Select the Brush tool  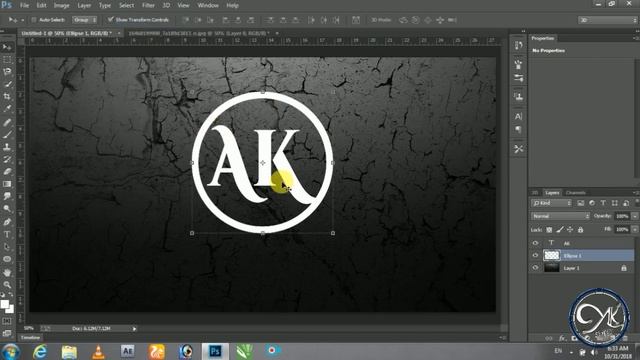[7, 134]
